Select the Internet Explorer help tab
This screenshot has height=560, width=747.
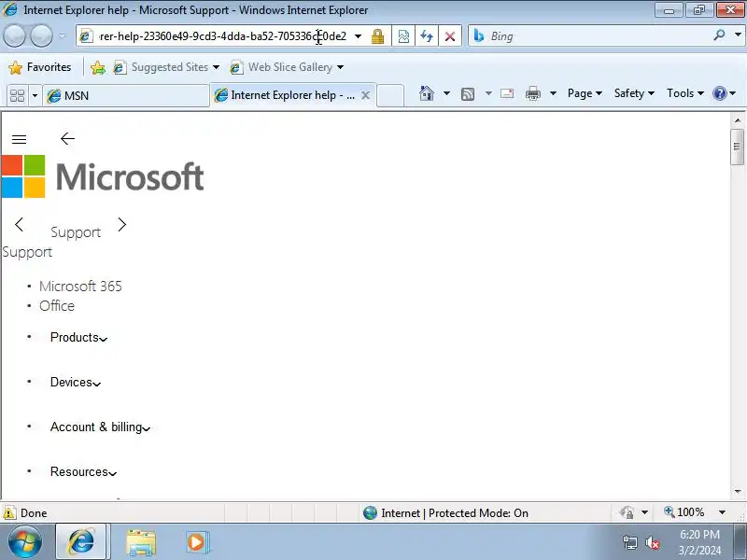pos(286,95)
